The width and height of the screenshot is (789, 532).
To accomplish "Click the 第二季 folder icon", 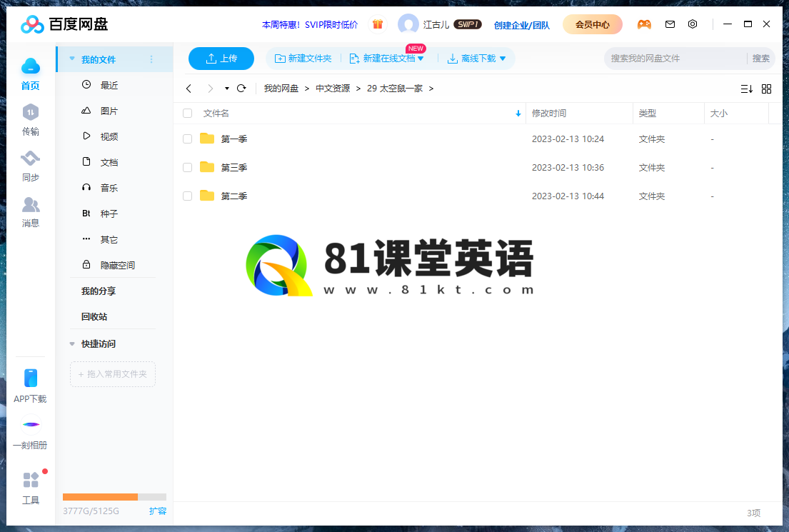I will point(207,196).
